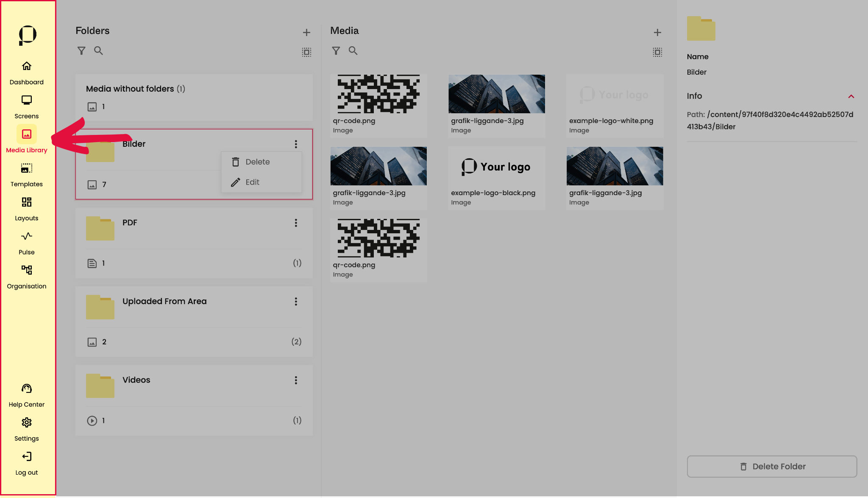Select example-logo-black.png thumbnail
Image resolution: width=868 pixels, height=498 pixels.
coord(496,167)
